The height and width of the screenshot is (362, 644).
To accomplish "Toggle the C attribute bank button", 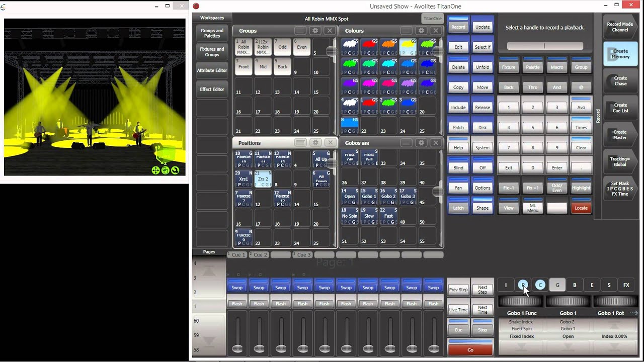I will [x=540, y=285].
